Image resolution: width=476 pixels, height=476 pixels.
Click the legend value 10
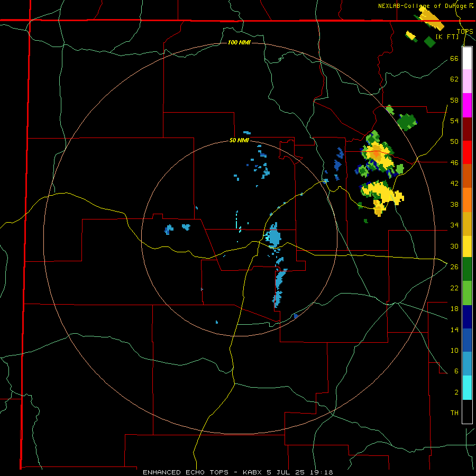(x=454, y=350)
